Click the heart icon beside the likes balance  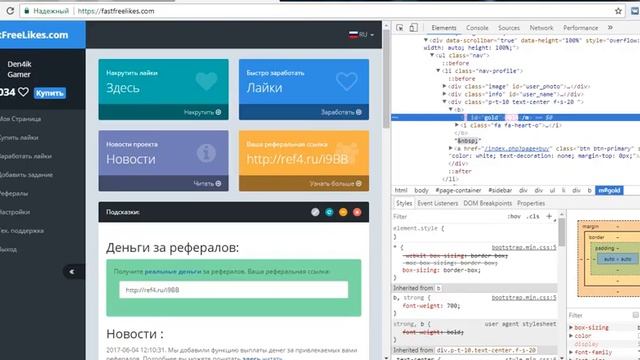(23, 92)
